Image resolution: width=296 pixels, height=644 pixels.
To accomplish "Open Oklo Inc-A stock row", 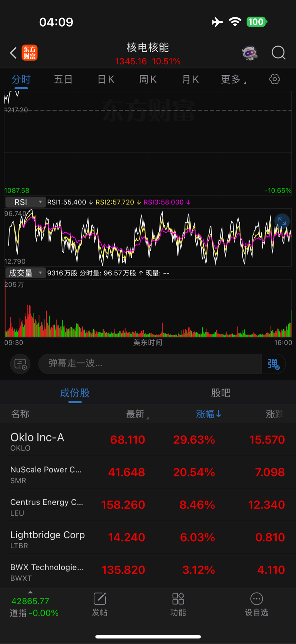I will click(148, 440).
